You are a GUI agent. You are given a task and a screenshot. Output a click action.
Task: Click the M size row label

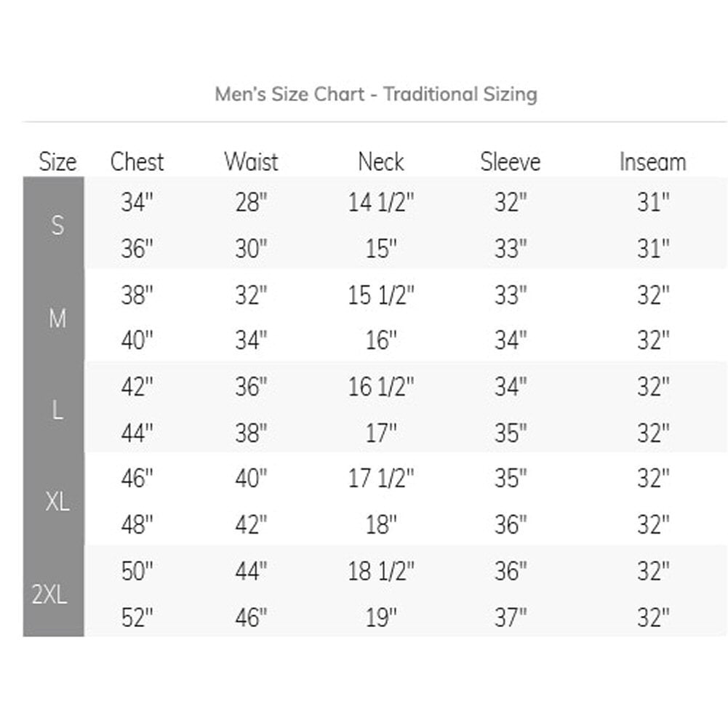[x=57, y=318]
